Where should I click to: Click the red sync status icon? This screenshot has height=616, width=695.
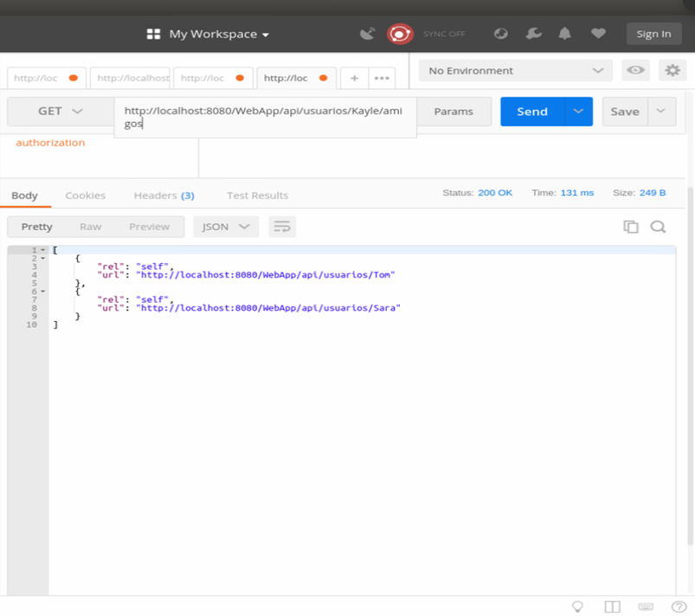pyautogui.click(x=400, y=34)
